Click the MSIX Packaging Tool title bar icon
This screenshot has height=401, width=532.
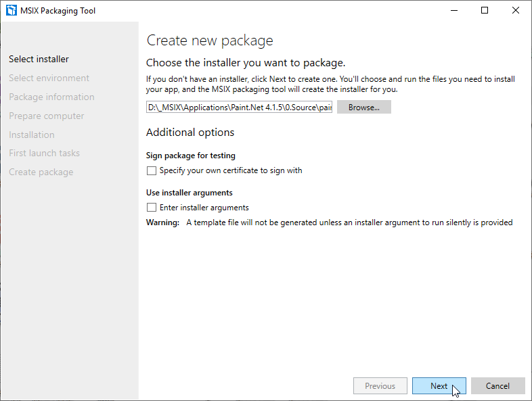point(11,10)
